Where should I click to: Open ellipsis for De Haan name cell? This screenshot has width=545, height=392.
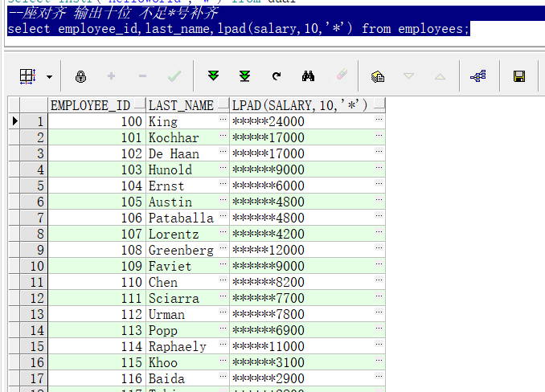tap(223, 151)
